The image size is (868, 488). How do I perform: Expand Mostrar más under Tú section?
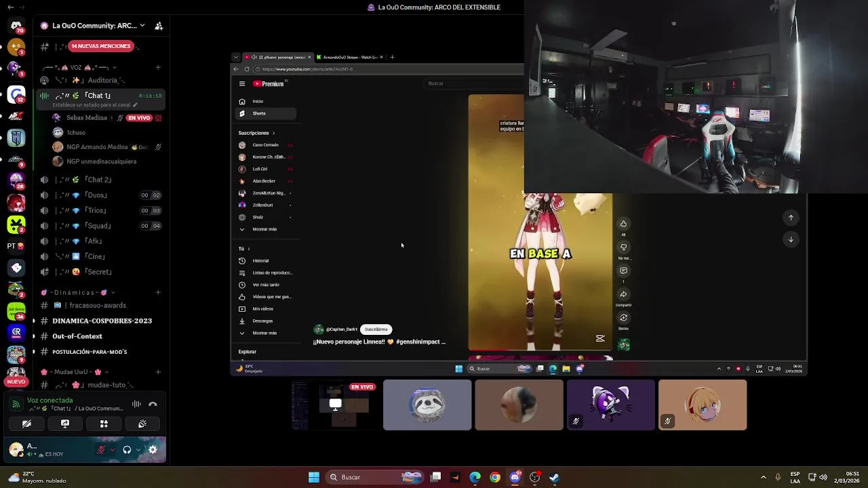click(264, 333)
